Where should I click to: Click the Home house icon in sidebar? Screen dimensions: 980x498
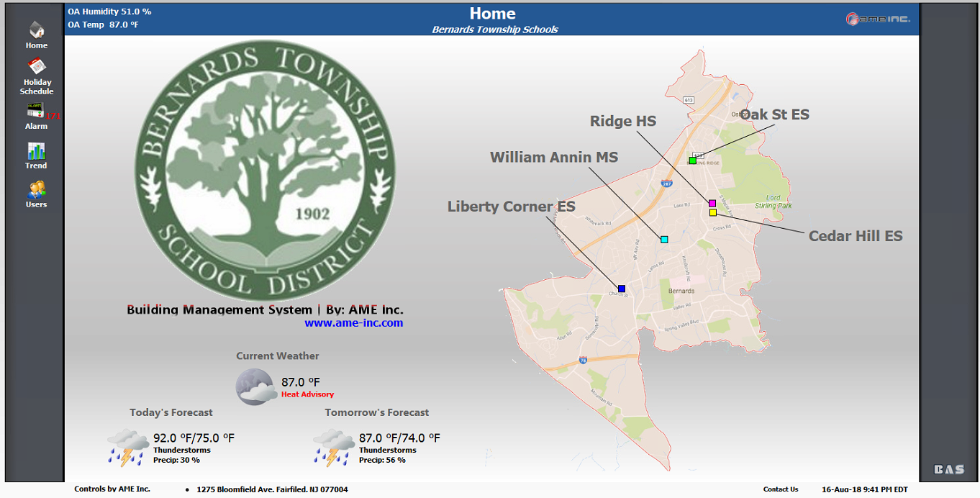click(36, 30)
